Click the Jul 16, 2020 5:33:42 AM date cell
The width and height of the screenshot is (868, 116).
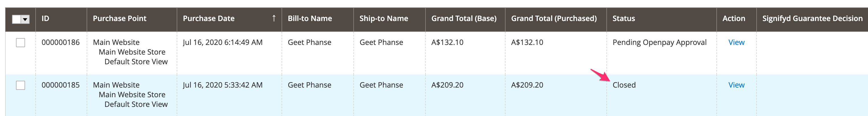point(222,85)
